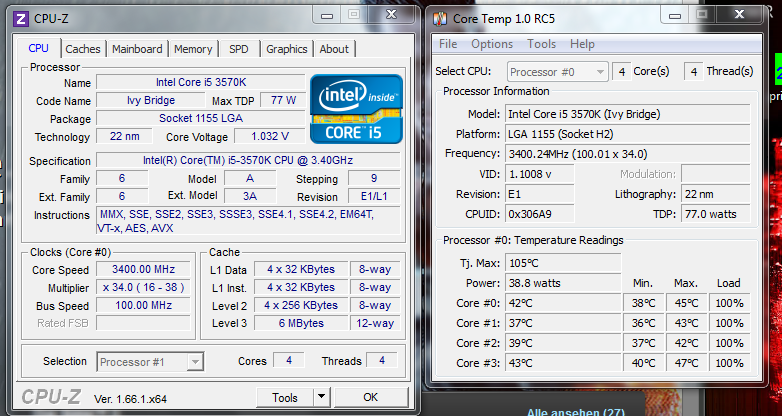Click the Core Voltage value 1.032 V

click(x=270, y=136)
